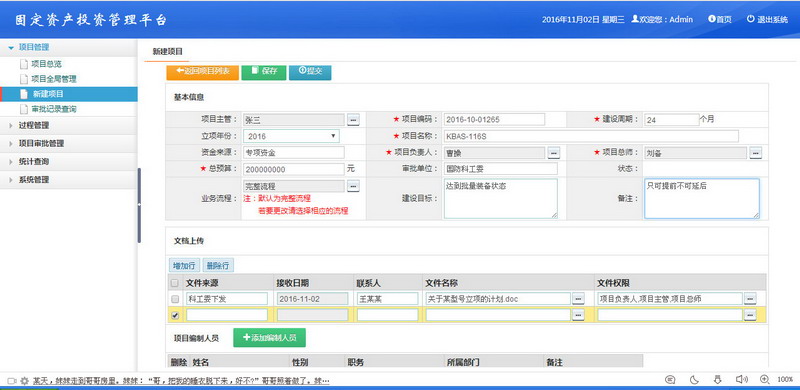Click the sidebar collapse handle
This screenshot has height=390, width=800.
pyautogui.click(x=139, y=205)
